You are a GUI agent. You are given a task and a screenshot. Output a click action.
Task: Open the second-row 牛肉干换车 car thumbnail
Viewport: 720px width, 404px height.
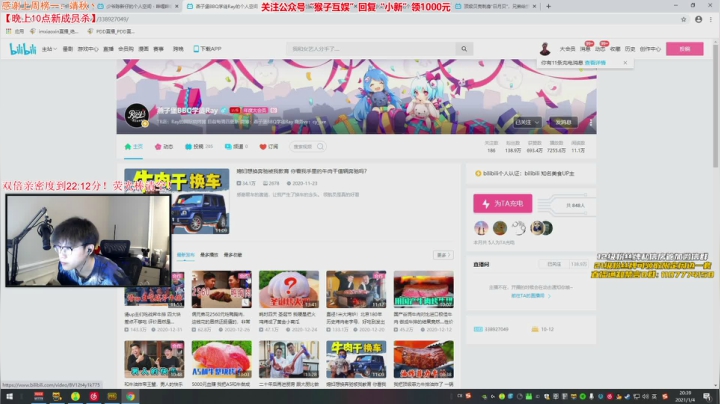point(356,359)
